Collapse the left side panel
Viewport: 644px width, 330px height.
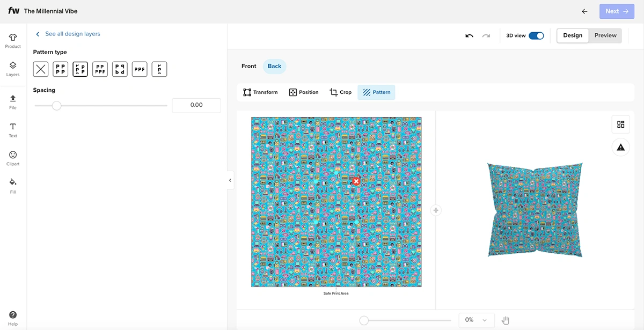point(230,180)
